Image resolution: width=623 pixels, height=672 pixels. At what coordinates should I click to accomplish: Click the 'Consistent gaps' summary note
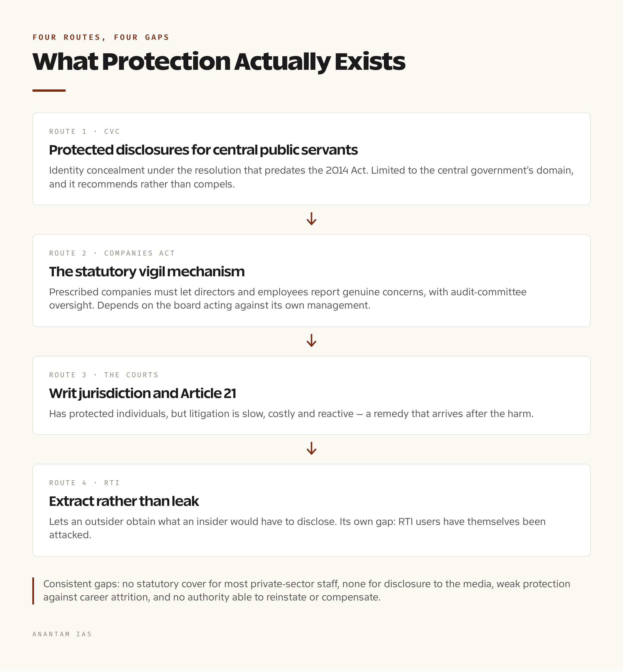(x=307, y=591)
